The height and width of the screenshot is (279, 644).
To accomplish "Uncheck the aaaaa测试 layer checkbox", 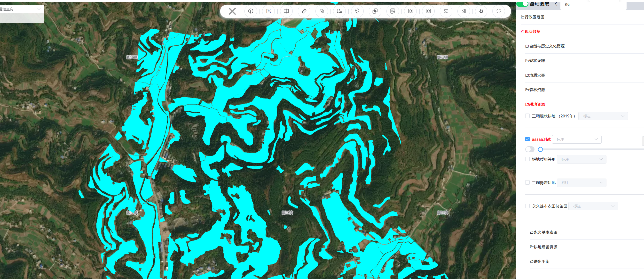I will 527,139.
